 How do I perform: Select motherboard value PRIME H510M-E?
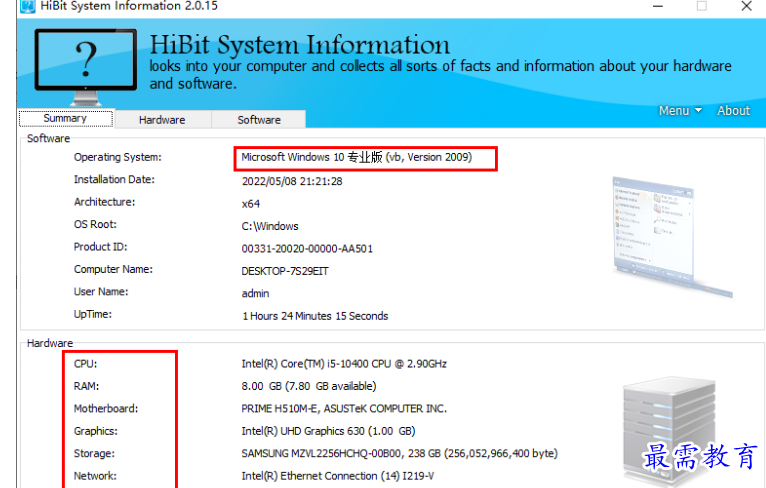[344, 409]
